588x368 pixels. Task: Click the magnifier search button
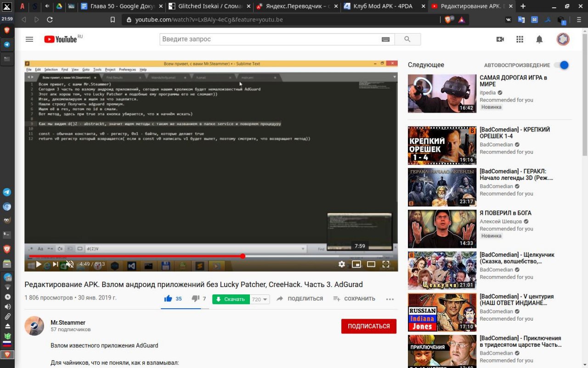[407, 39]
